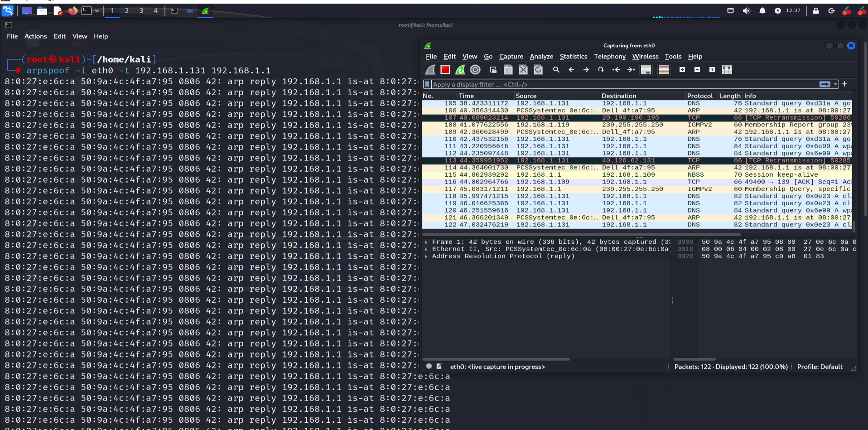Screen dimensions: 868x430
Task: Reset packet text to normal size
Action: [712, 70]
